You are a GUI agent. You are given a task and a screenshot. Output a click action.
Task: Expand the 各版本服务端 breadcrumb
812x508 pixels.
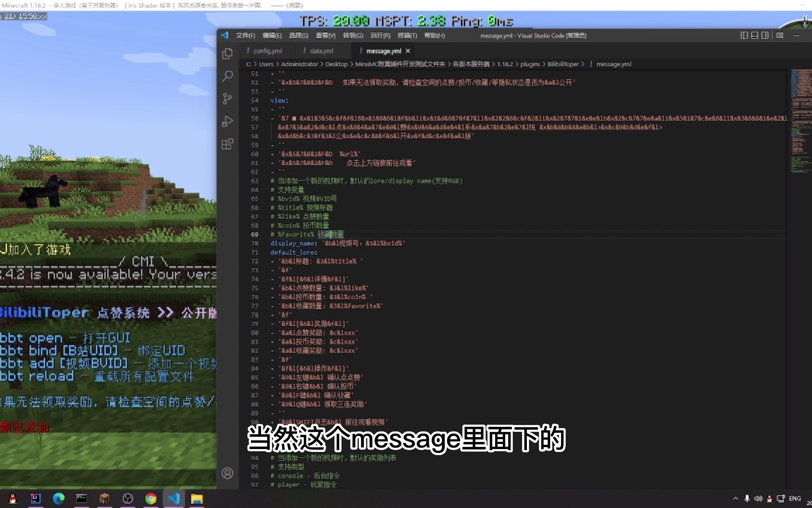coord(471,64)
